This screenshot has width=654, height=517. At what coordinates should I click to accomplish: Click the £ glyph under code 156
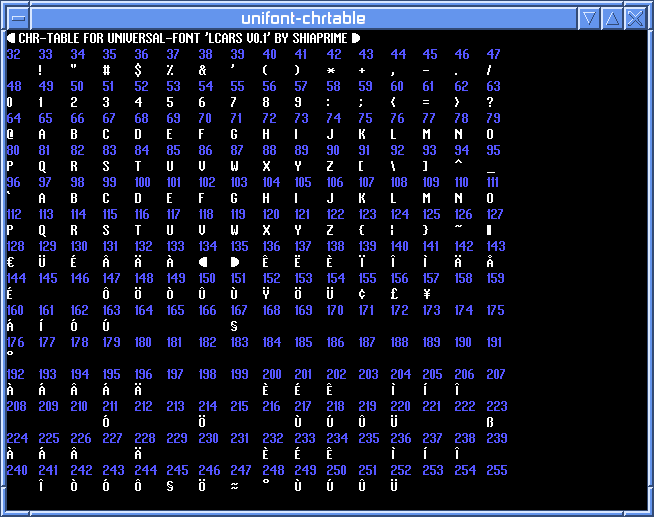click(394, 294)
